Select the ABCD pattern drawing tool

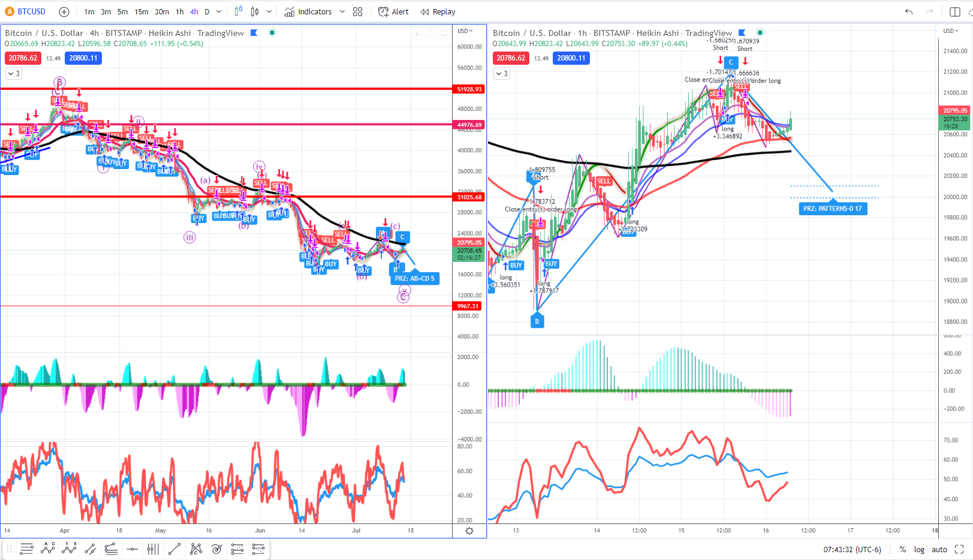point(48,549)
